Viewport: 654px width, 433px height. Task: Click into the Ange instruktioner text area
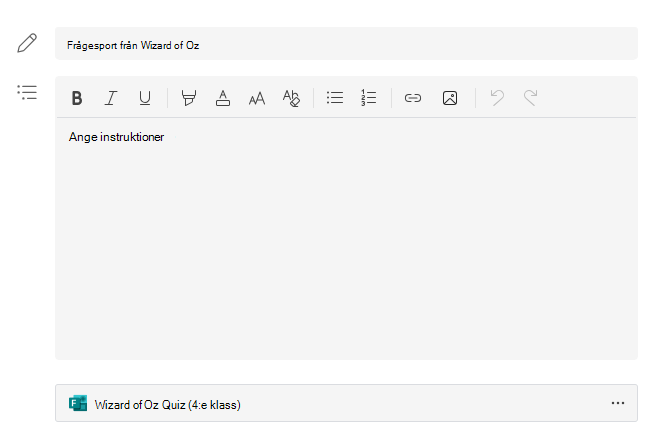346,238
